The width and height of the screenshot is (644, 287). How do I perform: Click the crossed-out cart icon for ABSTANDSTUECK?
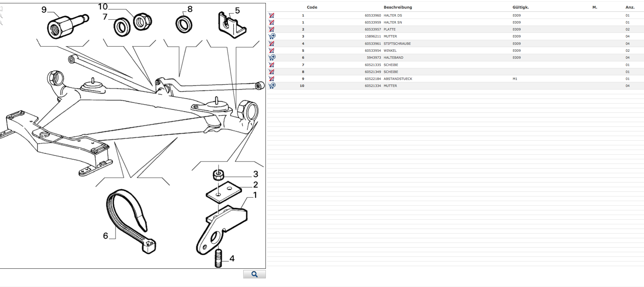pos(271,79)
